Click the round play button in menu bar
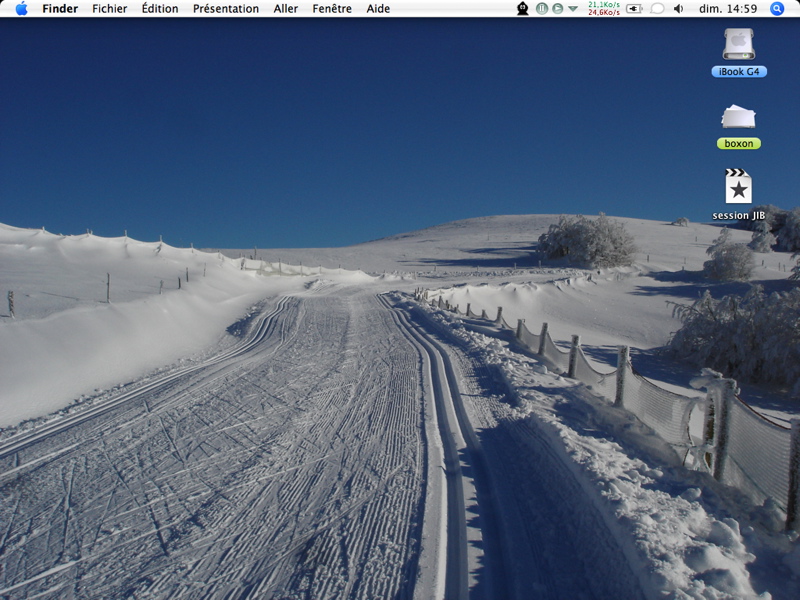The image size is (800, 600). (x=558, y=9)
